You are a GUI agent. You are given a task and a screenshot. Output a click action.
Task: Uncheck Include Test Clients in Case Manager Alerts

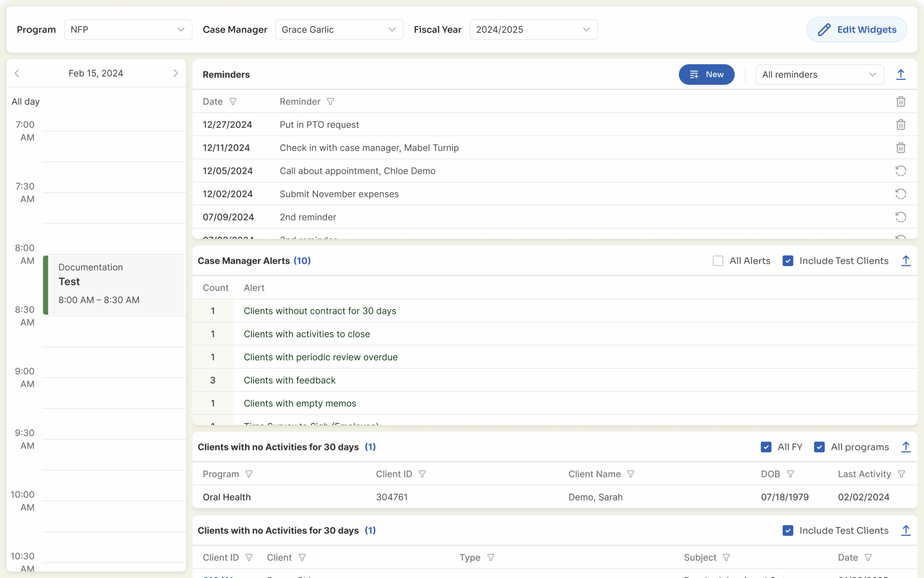pos(788,261)
